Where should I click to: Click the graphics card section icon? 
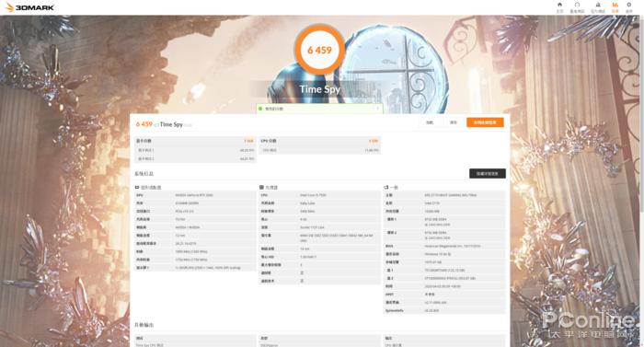(x=137, y=188)
